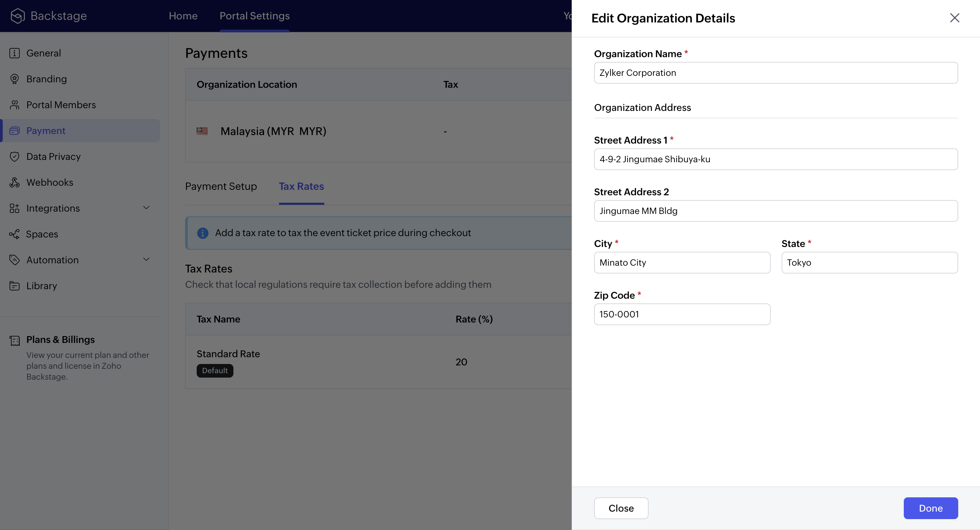
Task: Click the Street Address 2 field
Action: tap(776, 211)
